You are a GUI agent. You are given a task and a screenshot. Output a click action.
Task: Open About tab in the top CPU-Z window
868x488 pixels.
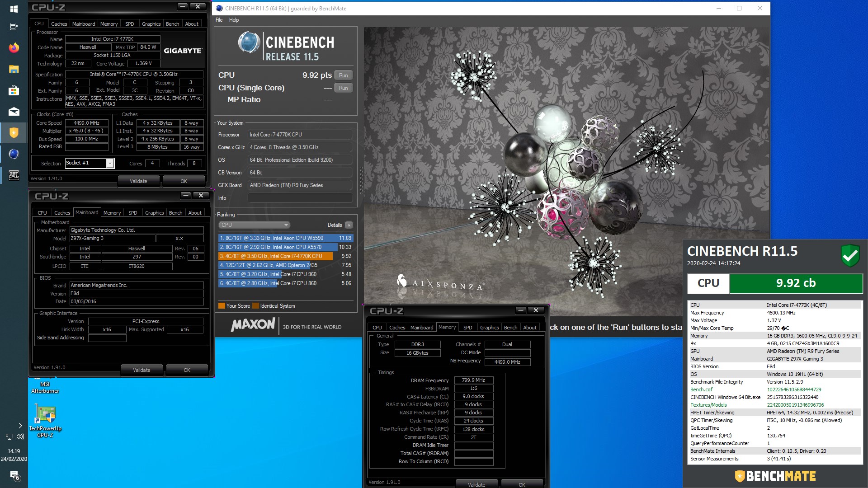(x=192, y=24)
